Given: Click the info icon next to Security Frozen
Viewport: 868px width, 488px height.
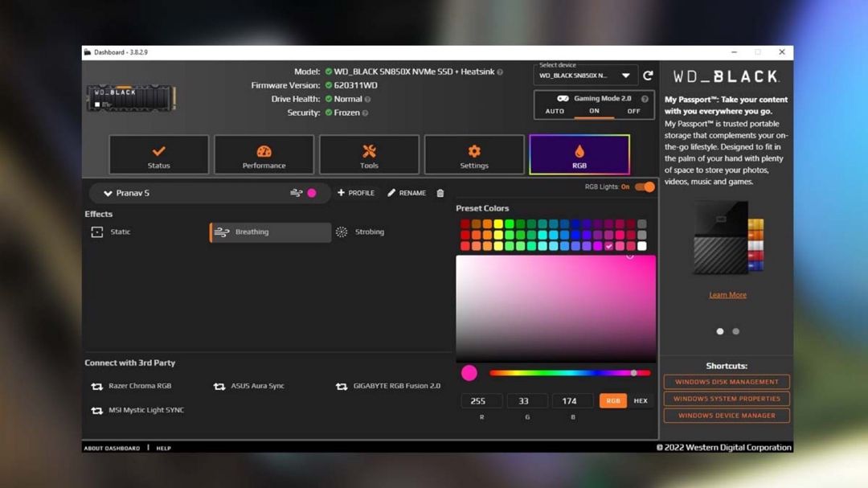Looking at the screenshot, I should (x=366, y=113).
